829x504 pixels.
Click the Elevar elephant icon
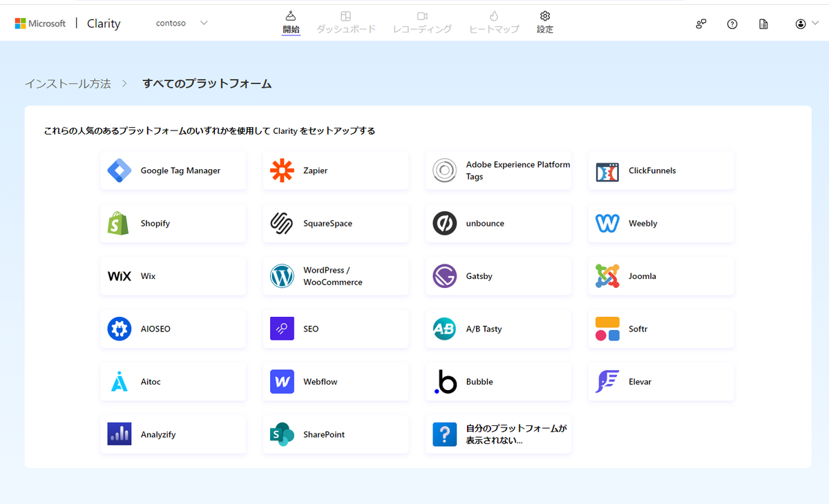(x=607, y=382)
